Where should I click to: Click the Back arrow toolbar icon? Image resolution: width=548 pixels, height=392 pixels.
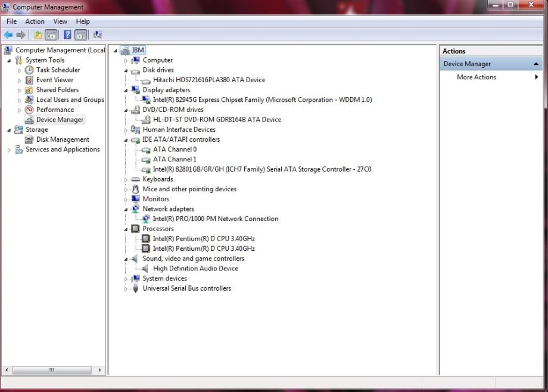pyautogui.click(x=8, y=35)
